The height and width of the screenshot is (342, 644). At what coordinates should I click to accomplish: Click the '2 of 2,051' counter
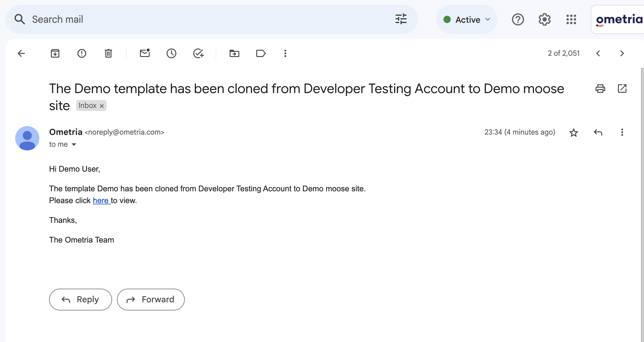564,53
